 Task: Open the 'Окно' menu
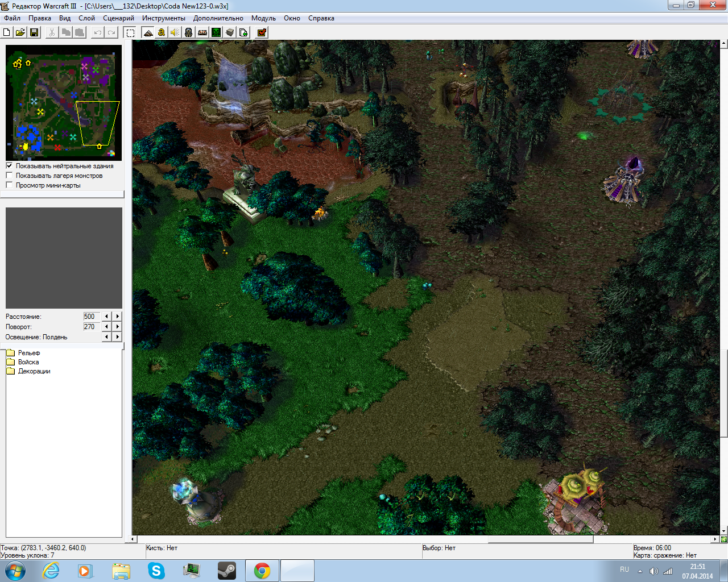click(x=292, y=18)
